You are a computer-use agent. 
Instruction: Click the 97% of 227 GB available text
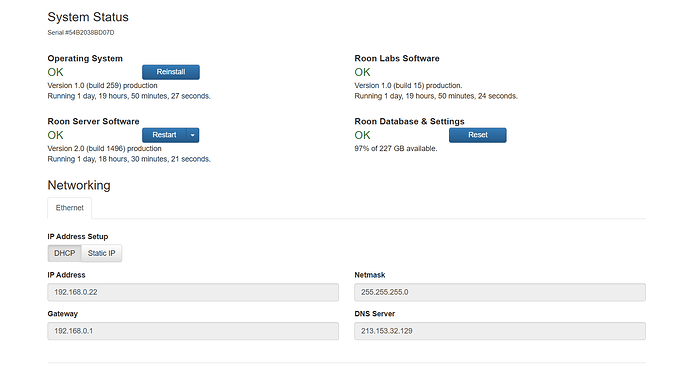[396, 149]
